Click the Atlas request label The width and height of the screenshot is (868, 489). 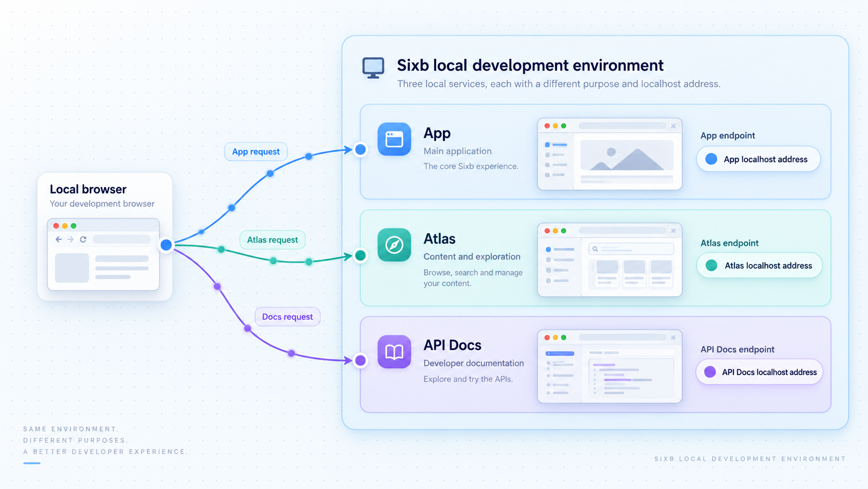(x=273, y=240)
